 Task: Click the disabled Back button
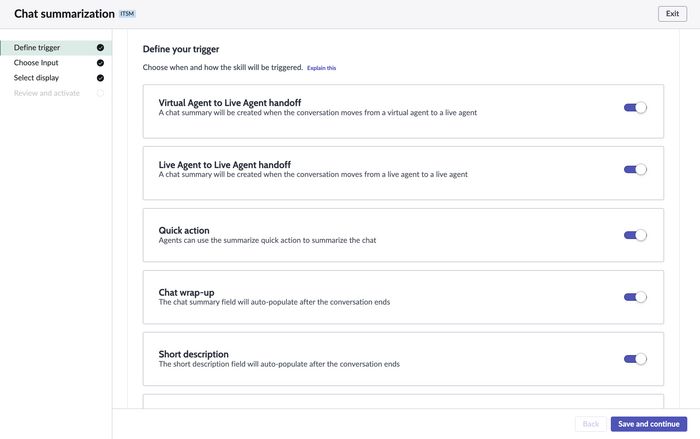591,424
